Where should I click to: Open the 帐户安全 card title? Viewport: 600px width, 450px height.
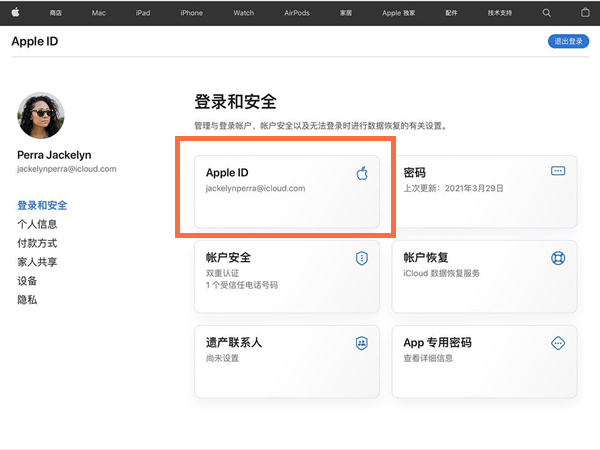[x=228, y=258]
